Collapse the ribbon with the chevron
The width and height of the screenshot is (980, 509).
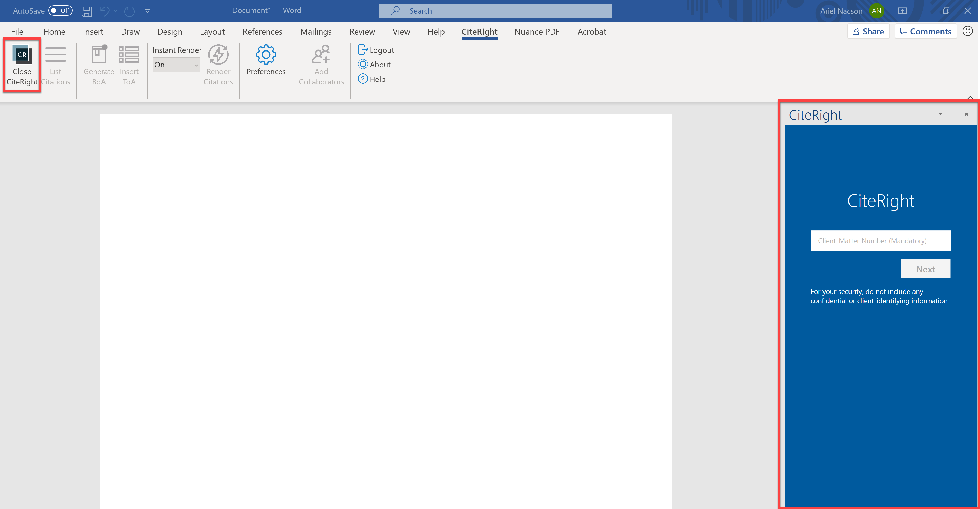click(970, 97)
